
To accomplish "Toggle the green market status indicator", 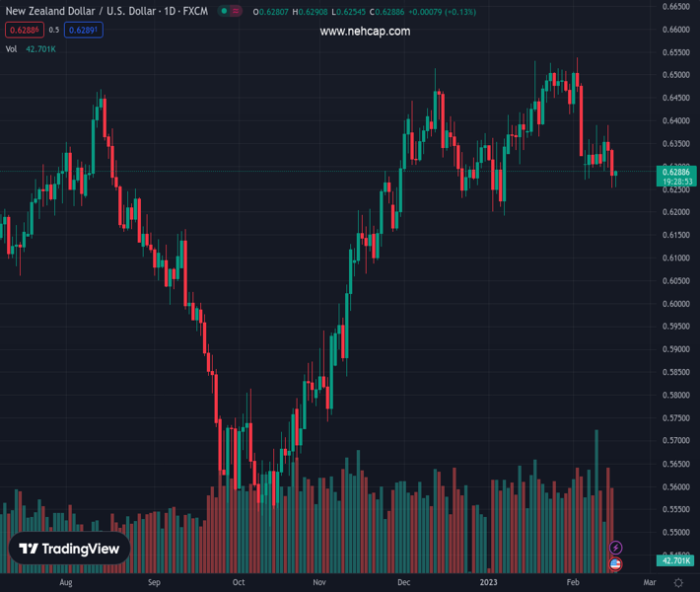I will (x=226, y=12).
